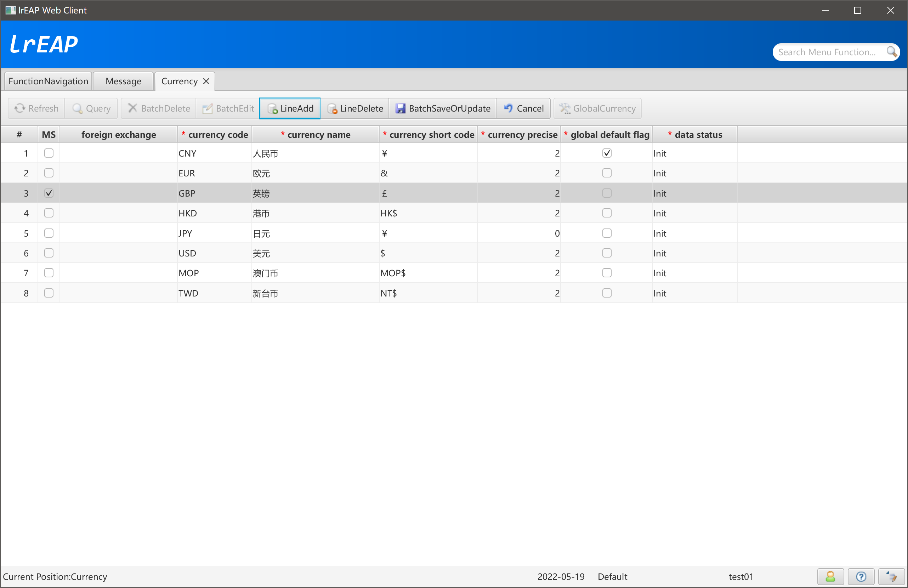
Task: Click the 人民币 currency name cell
Action: 315,153
